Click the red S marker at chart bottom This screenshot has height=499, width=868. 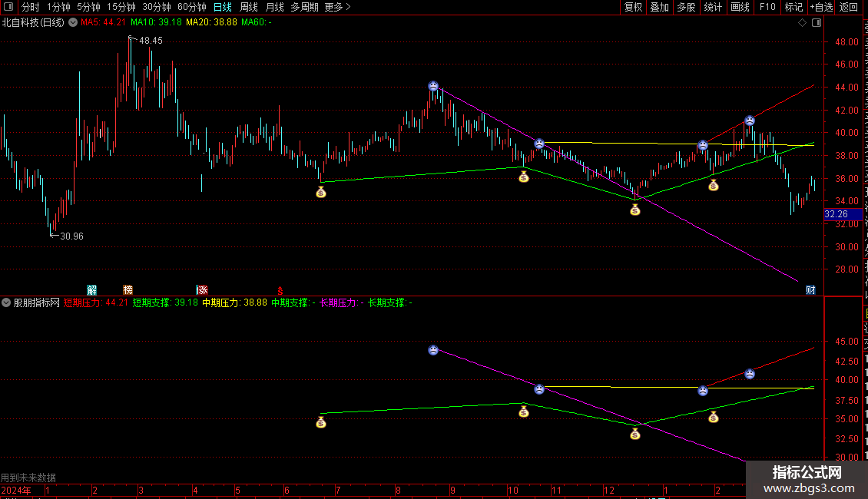(280, 291)
